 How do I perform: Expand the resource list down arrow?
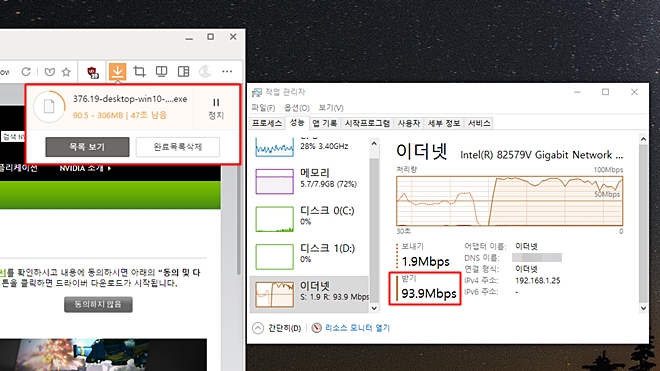pyautogui.click(x=374, y=308)
